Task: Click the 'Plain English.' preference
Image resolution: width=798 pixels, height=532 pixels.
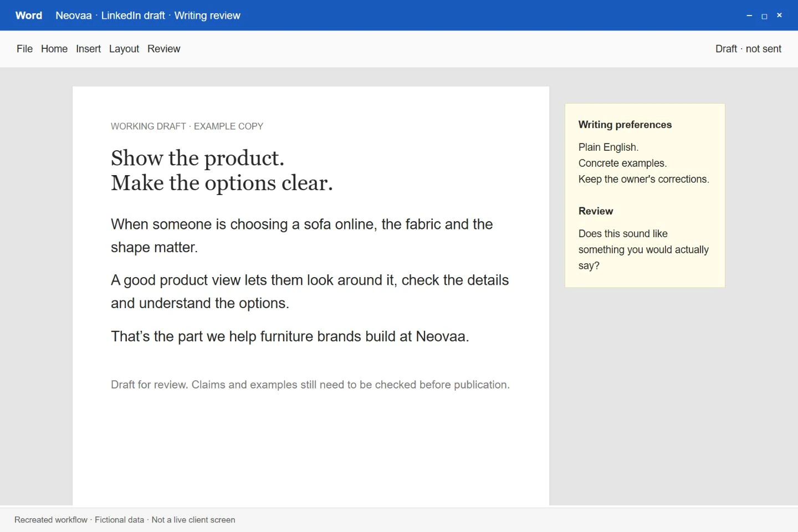Action: pyautogui.click(x=608, y=147)
